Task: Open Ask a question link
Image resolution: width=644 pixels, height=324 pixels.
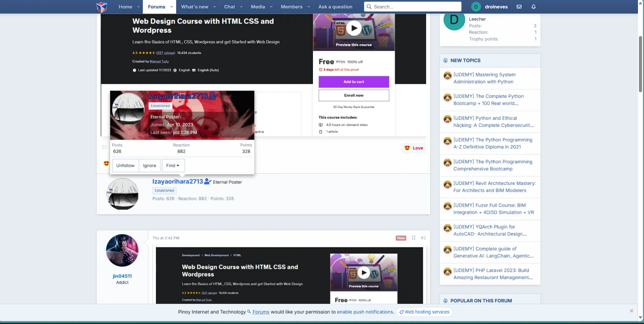Action: 335,7
